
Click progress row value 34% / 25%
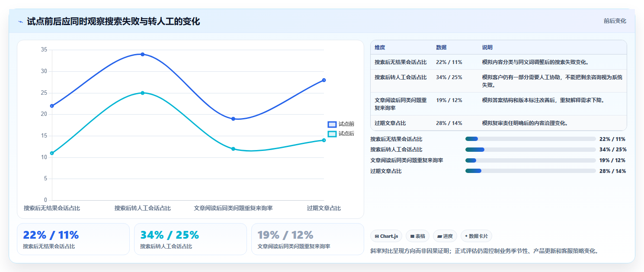pyautogui.click(x=613, y=150)
